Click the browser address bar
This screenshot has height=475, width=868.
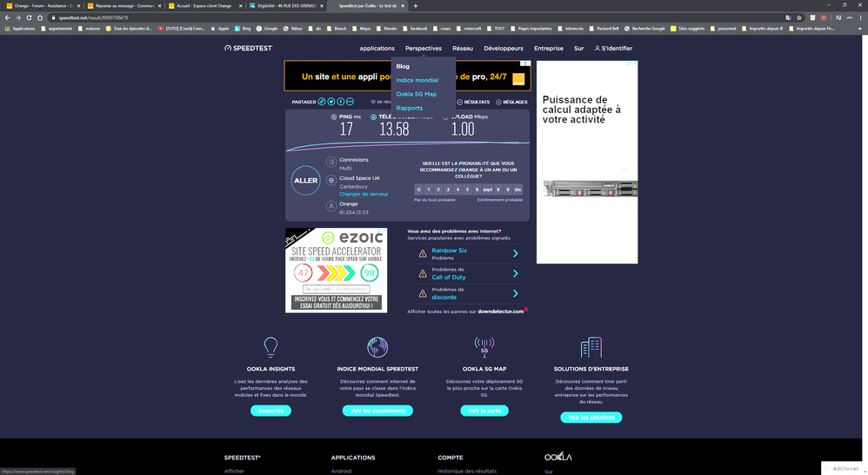415,17
